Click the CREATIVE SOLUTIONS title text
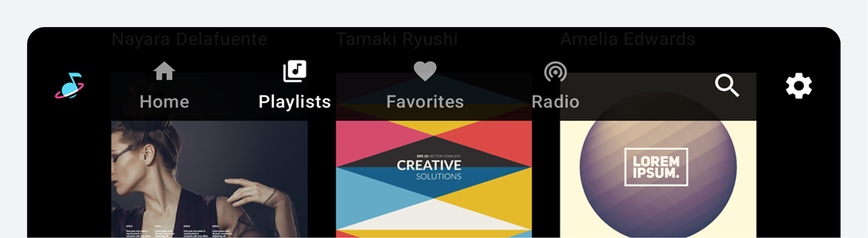The height and width of the screenshot is (238, 868). (429, 169)
